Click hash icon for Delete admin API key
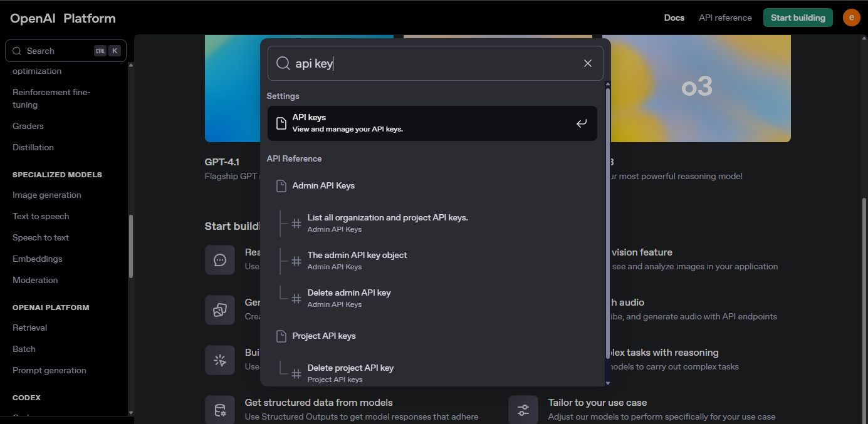The height and width of the screenshot is (424, 868). point(296,298)
